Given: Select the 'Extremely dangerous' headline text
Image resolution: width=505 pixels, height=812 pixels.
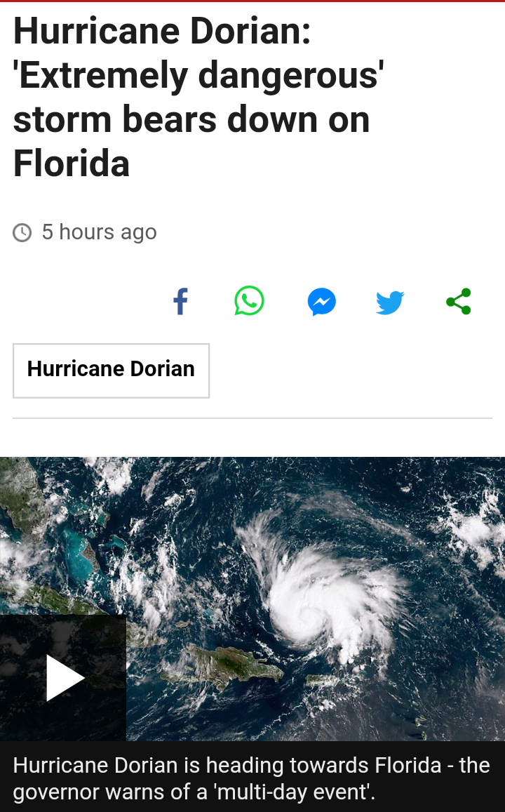Looking at the screenshot, I should point(198,75).
